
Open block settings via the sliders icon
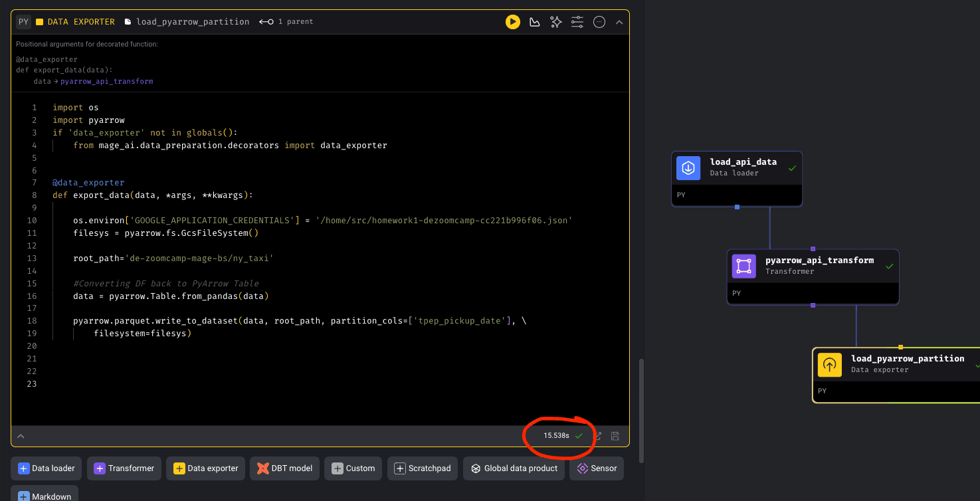(577, 22)
